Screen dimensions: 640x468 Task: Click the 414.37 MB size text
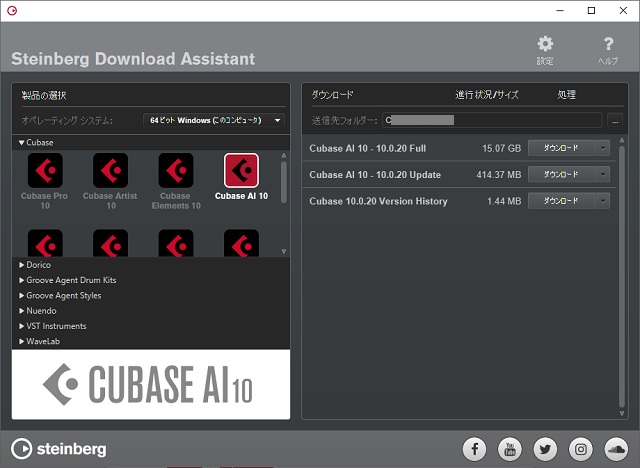pyautogui.click(x=498, y=175)
